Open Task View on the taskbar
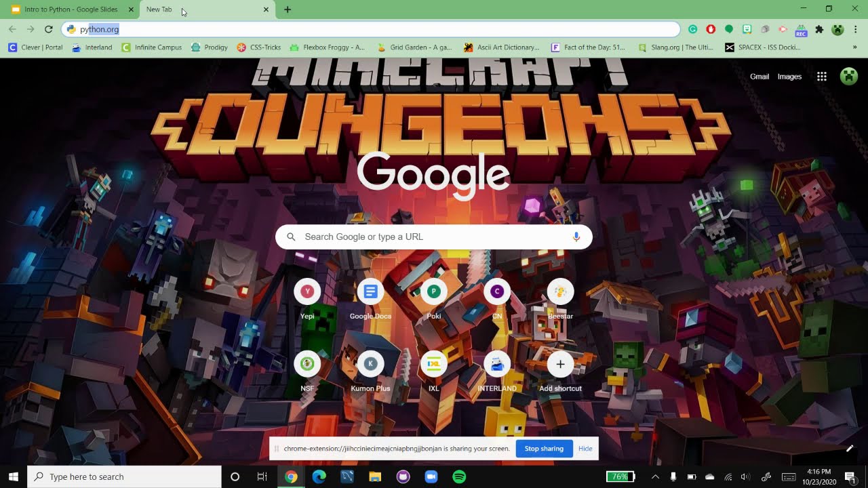The width and height of the screenshot is (868, 488). (262, 476)
